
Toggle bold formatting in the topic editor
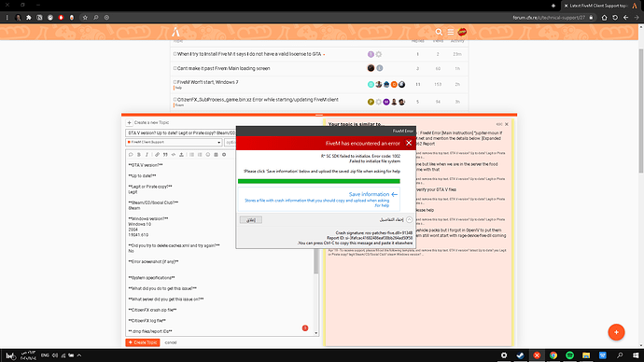coord(139,155)
